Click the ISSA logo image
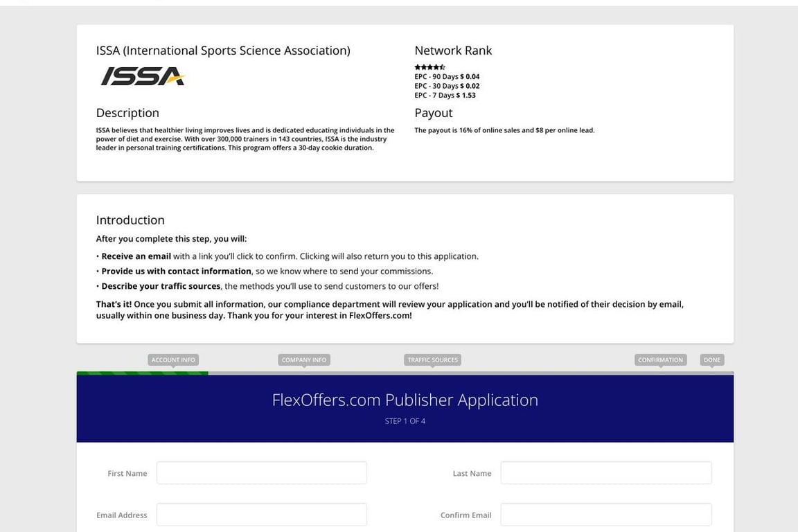This screenshot has height=532, width=798. tap(141, 76)
